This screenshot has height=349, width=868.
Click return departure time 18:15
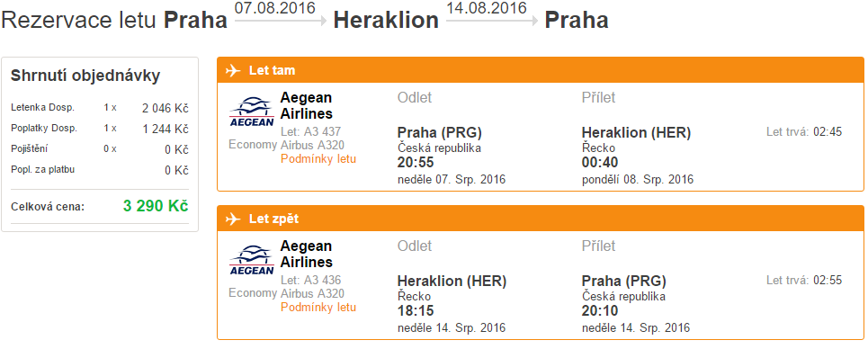tap(416, 311)
